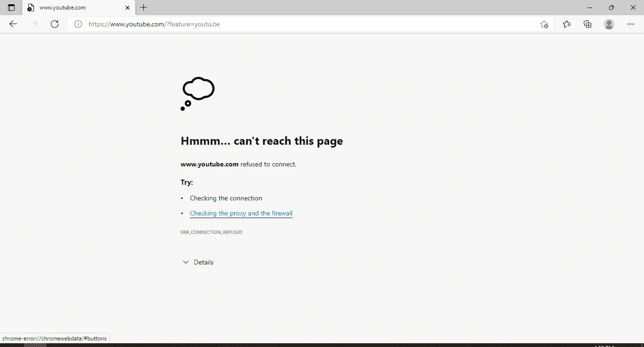Click the 'Checking the connection' suggestion

(226, 198)
